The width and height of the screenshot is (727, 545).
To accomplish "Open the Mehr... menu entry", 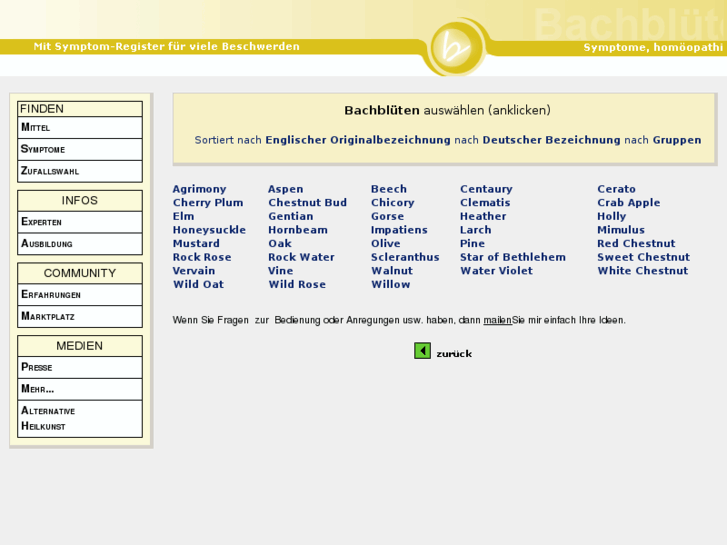I will 80,389.
